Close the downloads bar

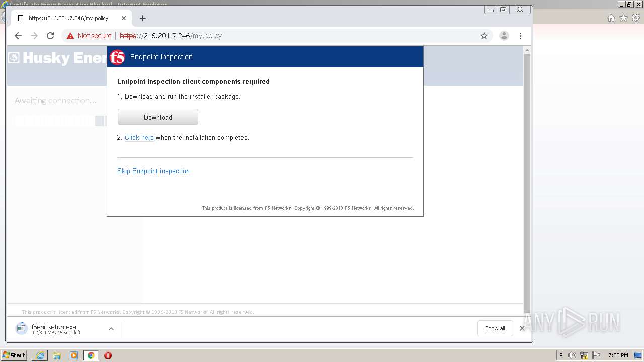522,328
